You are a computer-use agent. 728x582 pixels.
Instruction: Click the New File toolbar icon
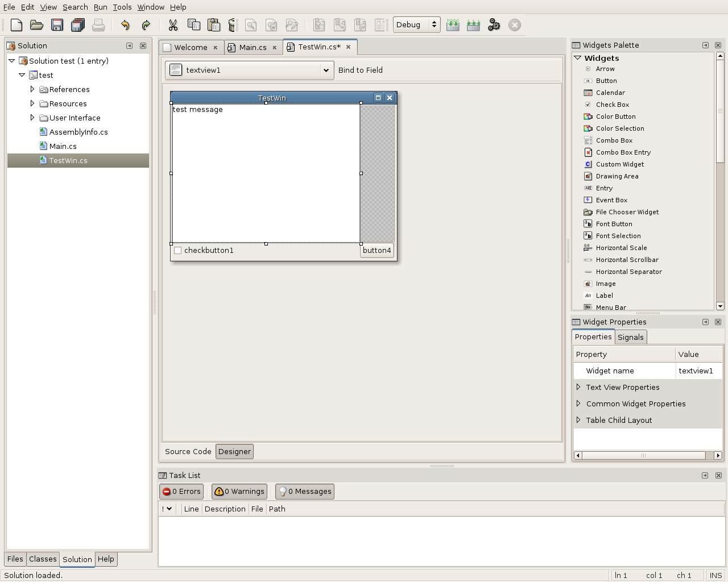pyautogui.click(x=16, y=25)
